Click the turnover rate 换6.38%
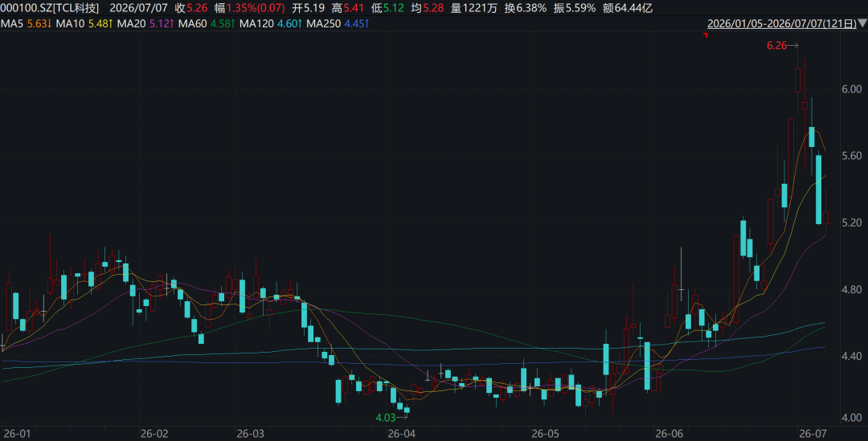The height and width of the screenshot is (441, 868). pyautogui.click(x=526, y=8)
